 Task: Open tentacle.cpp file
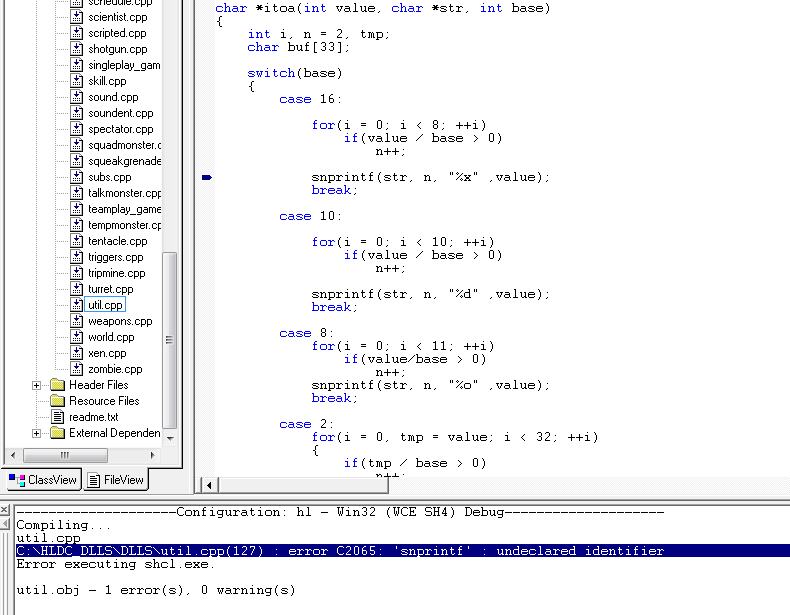click(x=117, y=241)
